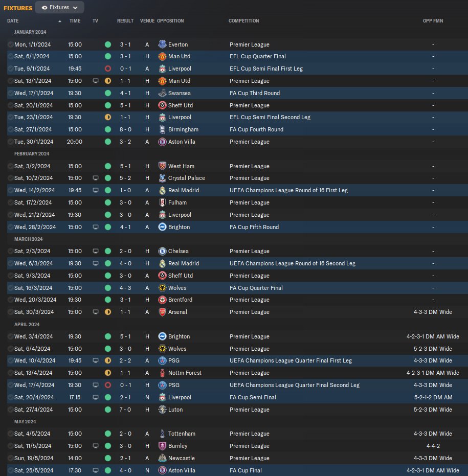Image resolution: width=468 pixels, height=476 pixels.
Task: Select the 5-2-1-2 DM AM formation text
Action: (x=433, y=397)
